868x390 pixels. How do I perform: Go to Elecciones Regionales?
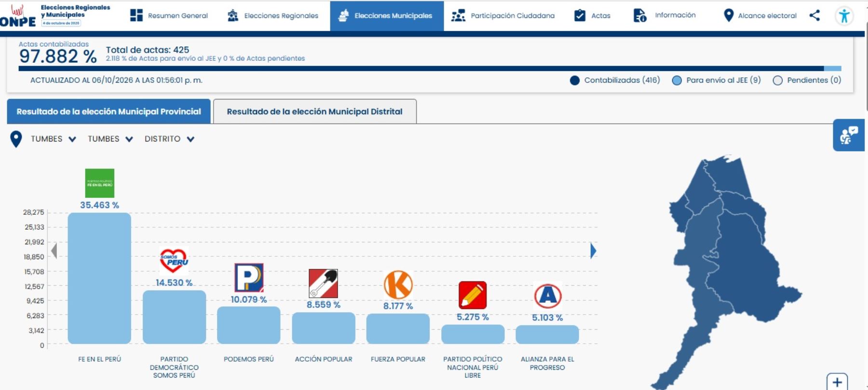click(x=272, y=16)
